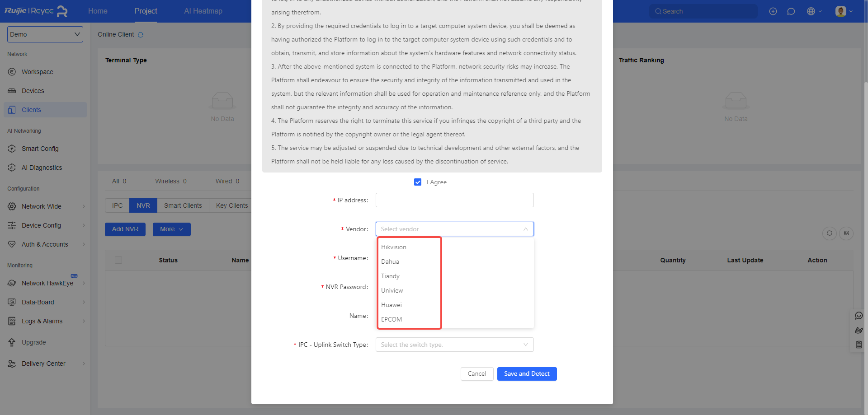Screen dimensions: 868x415
Task: Switch to Smart Clients tab
Action: 183,205
